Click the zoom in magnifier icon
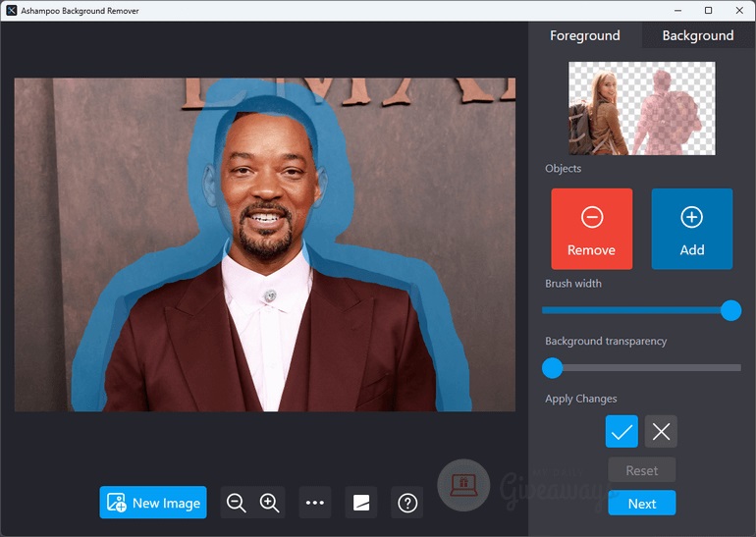The height and width of the screenshot is (537, 756). (x=269, y=503)
